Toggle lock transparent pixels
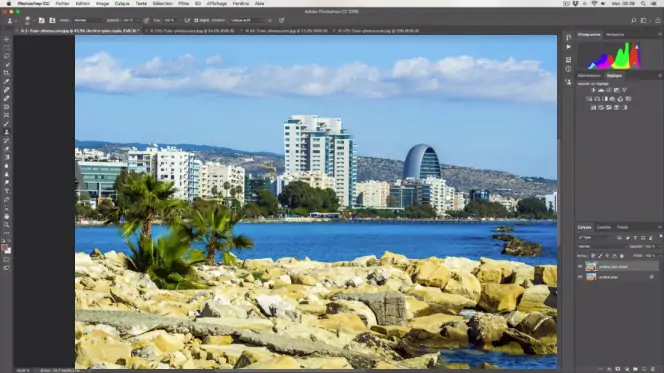 (x=593, y=256)
